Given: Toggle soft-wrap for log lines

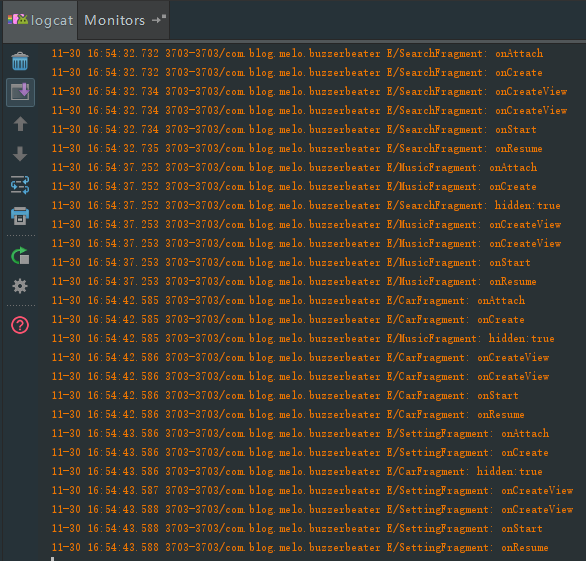Looking at the screenshot, I should click(x=20, y=185).
